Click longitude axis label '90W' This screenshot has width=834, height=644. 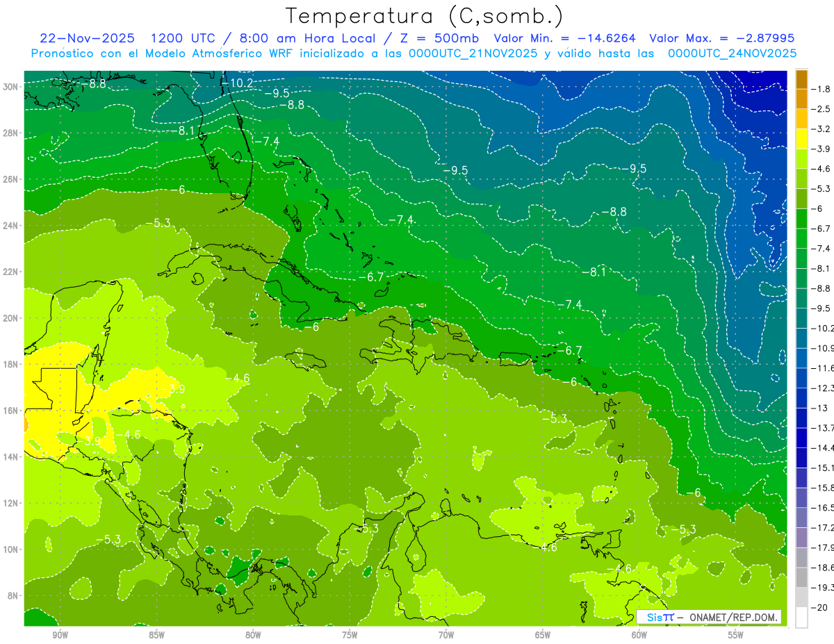(60, 635)
